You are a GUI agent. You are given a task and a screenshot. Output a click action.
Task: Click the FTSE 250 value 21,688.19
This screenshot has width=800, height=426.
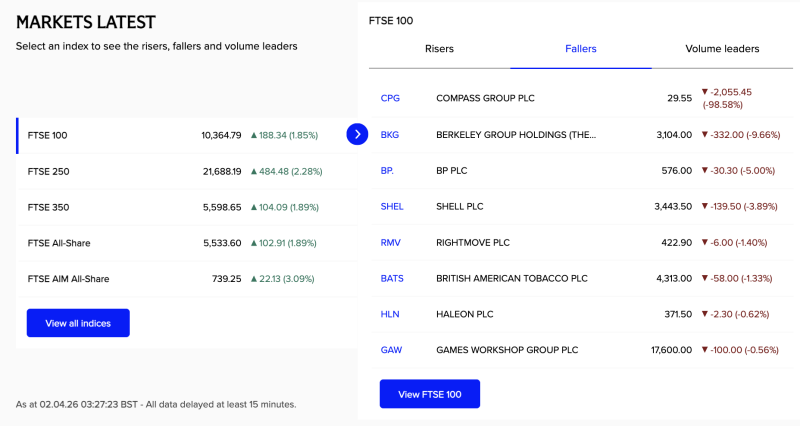click(x=222, y=171)
